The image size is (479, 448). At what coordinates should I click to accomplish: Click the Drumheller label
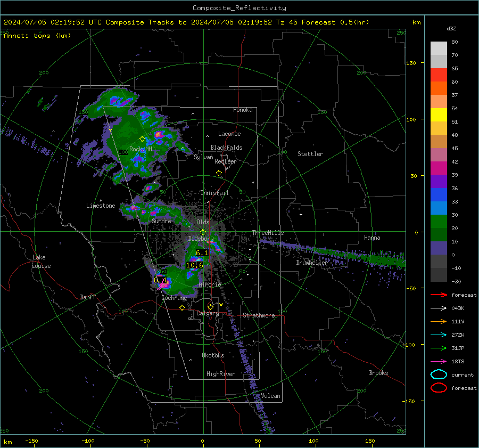pos(312,263)
